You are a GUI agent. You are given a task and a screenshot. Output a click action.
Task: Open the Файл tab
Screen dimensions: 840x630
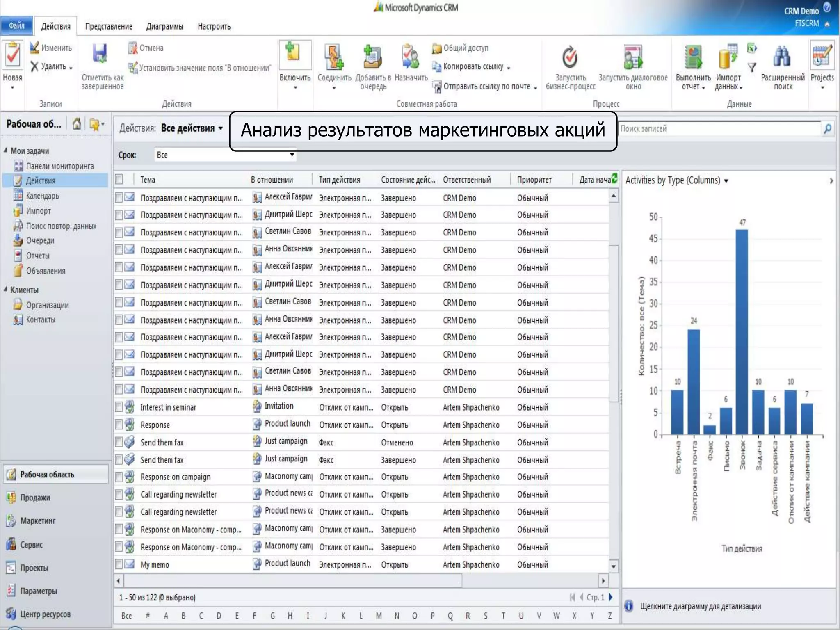[17, 26]
